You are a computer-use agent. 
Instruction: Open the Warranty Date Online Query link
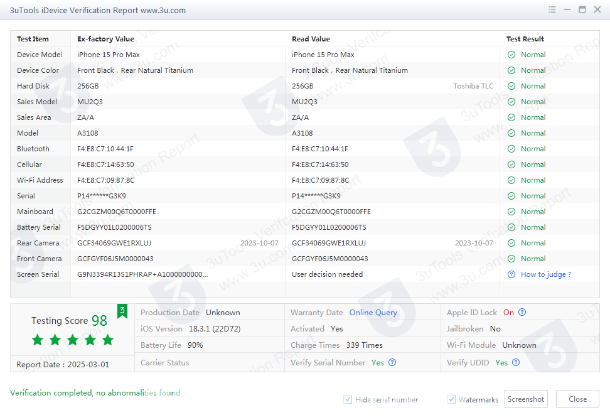[x=373, y=312]
